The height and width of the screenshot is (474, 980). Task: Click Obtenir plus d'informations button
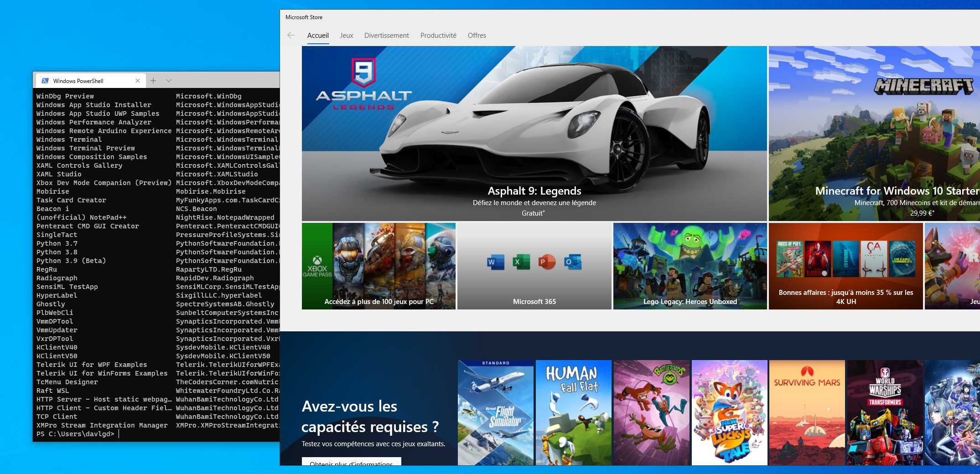(x=351, y=461)
